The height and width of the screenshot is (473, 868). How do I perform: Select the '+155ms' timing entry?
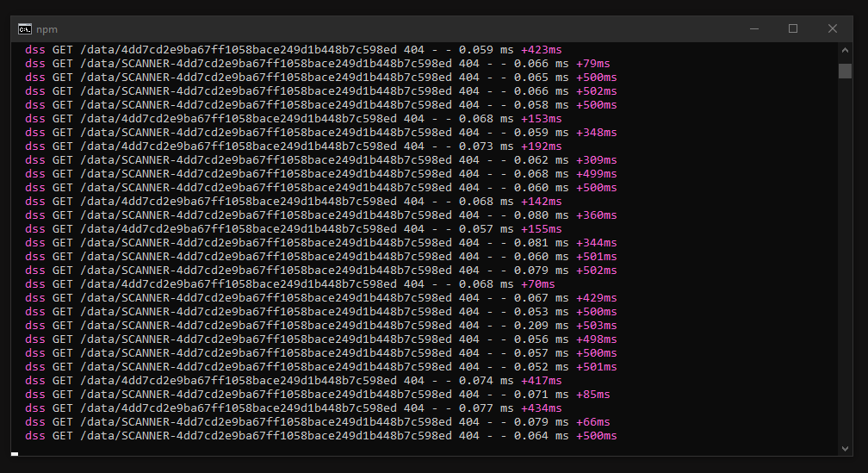tap(542, 229)
